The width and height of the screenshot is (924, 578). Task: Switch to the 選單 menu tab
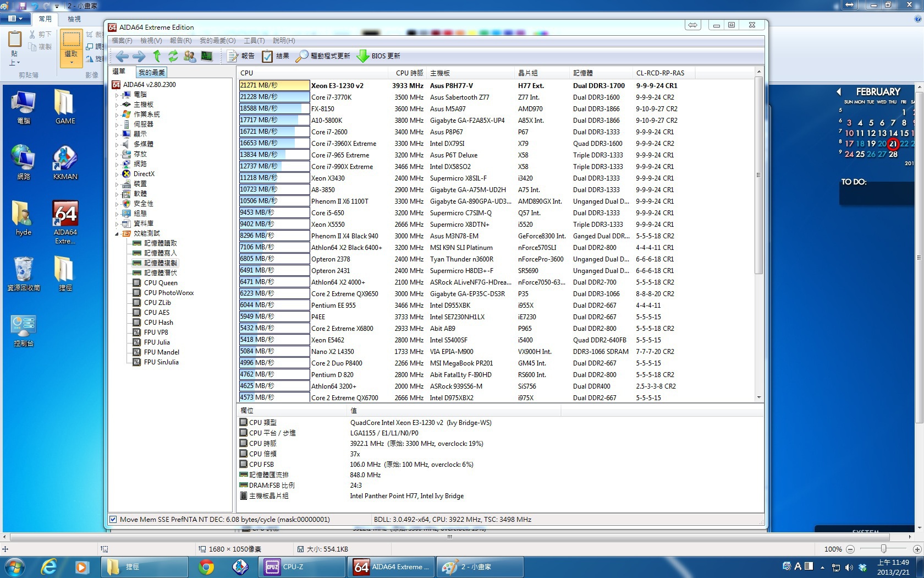pyautogui.click(x=119, y=72)
